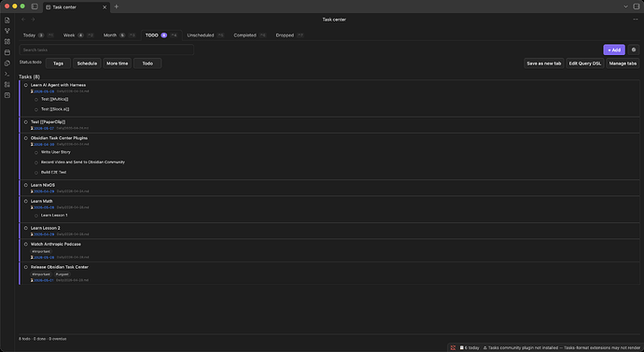
Task: Open due date of 'Learn NixOS' task
Action: pos(44,191)
